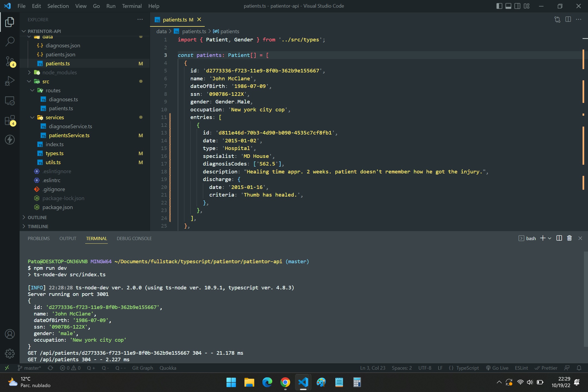Kill terminal with trash icon
588x392 pixels.
click(569, 238)
